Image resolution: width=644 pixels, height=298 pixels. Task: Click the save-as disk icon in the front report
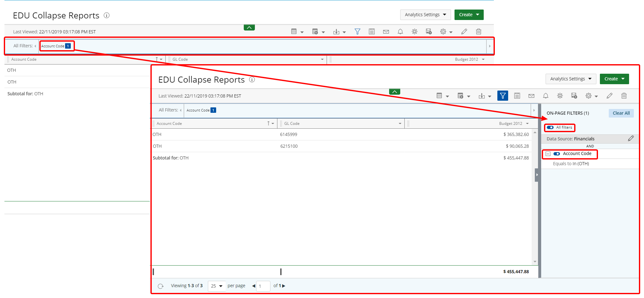point(574,96)
